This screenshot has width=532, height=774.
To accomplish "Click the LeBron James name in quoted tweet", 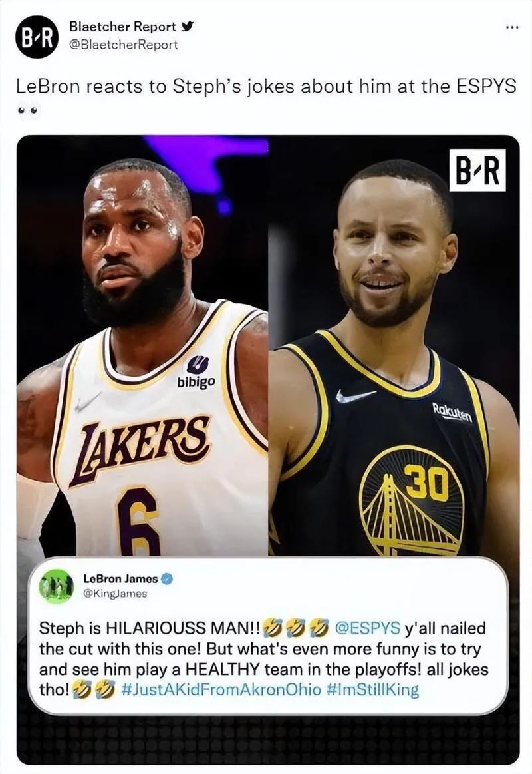I will (120, 578).
